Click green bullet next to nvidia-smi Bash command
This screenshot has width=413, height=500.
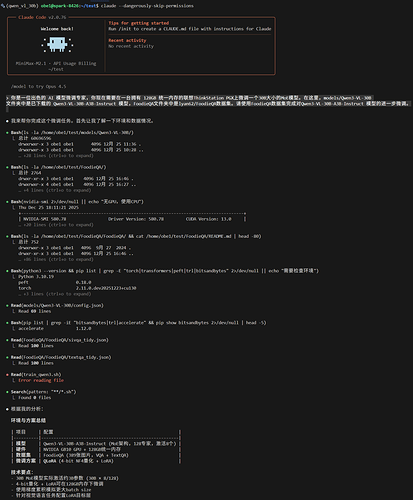click(x=7, y=202)
